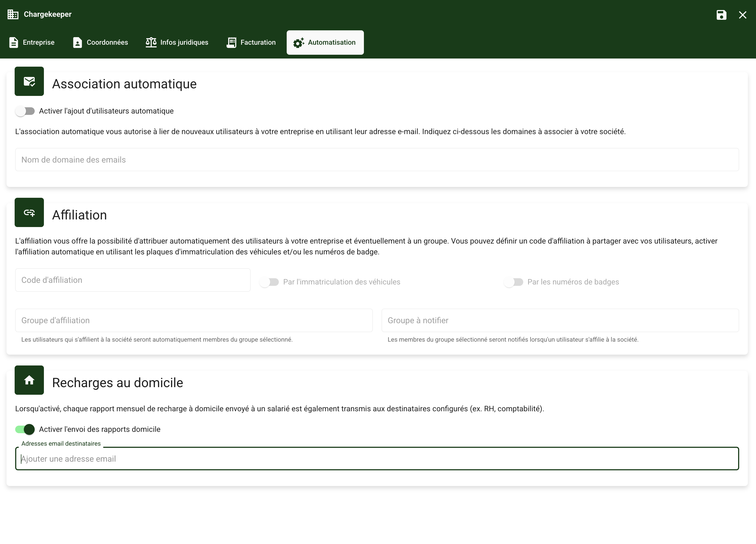Open the Groupe d'affiliation selector
Image resolution: width=756 pixels, height=544 pixels.
(x=194, y=320)
